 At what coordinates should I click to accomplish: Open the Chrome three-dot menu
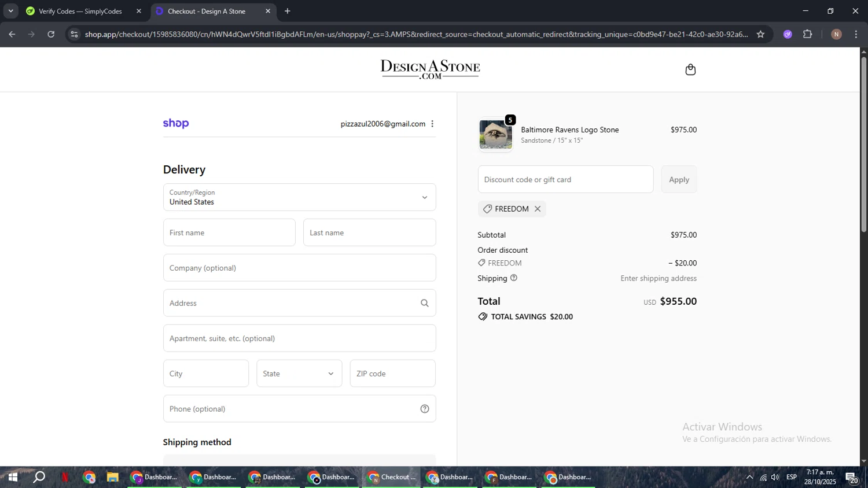[856, 34]
